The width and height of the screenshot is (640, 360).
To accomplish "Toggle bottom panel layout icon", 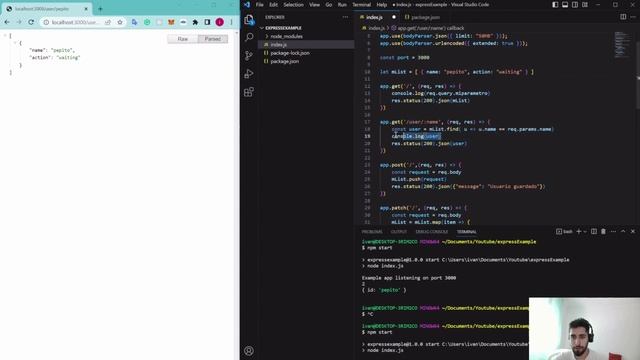I will click(x=565, y=4).
